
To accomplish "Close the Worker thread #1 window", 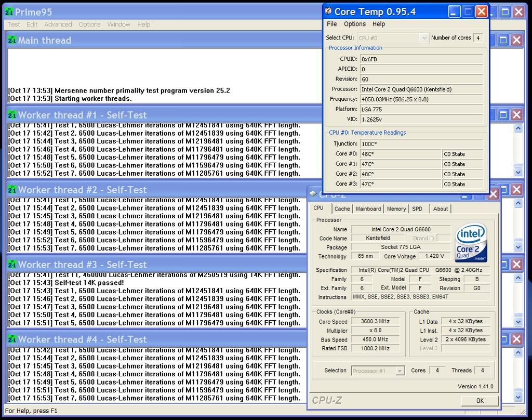I will pos(516,115).
